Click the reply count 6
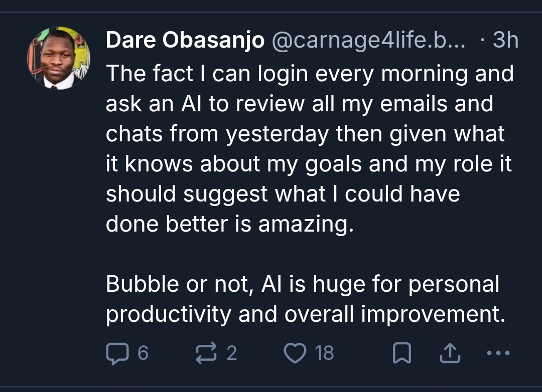 point(143,353)
